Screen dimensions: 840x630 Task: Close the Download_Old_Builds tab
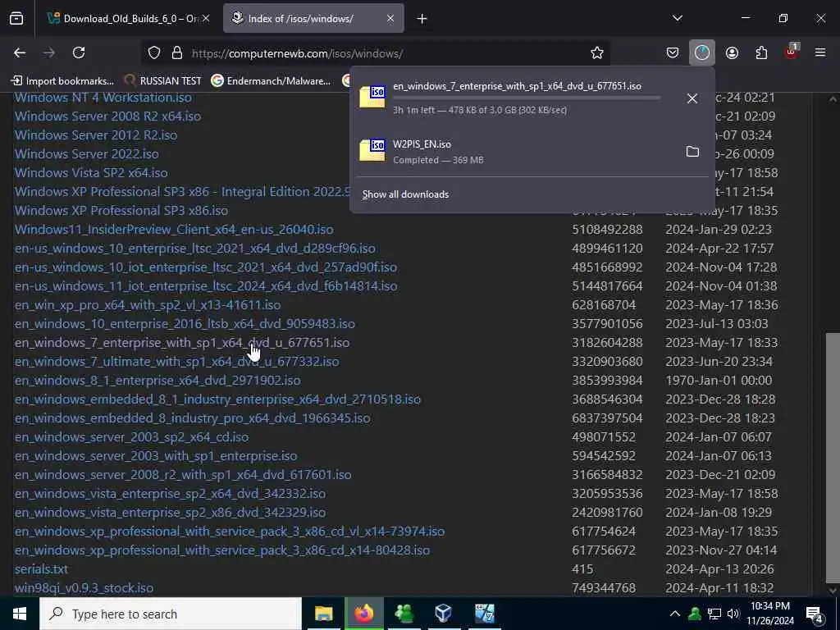(x=206, y=19)
